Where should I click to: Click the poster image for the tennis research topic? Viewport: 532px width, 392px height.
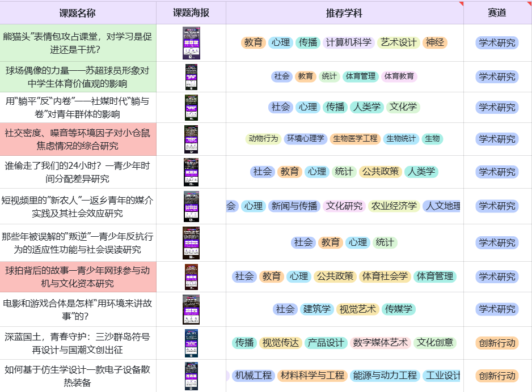192,277
